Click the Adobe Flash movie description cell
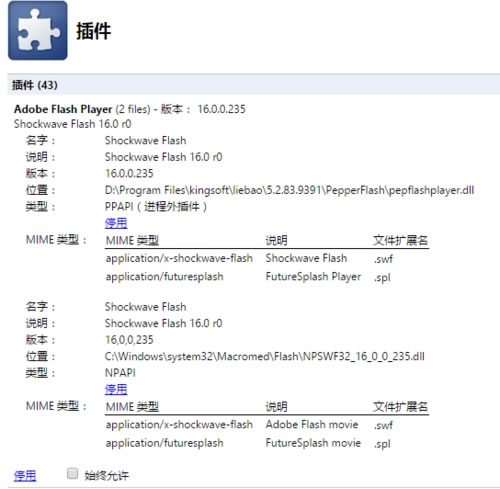This screenshot has height=489, width=500. [x=312, y=424]
